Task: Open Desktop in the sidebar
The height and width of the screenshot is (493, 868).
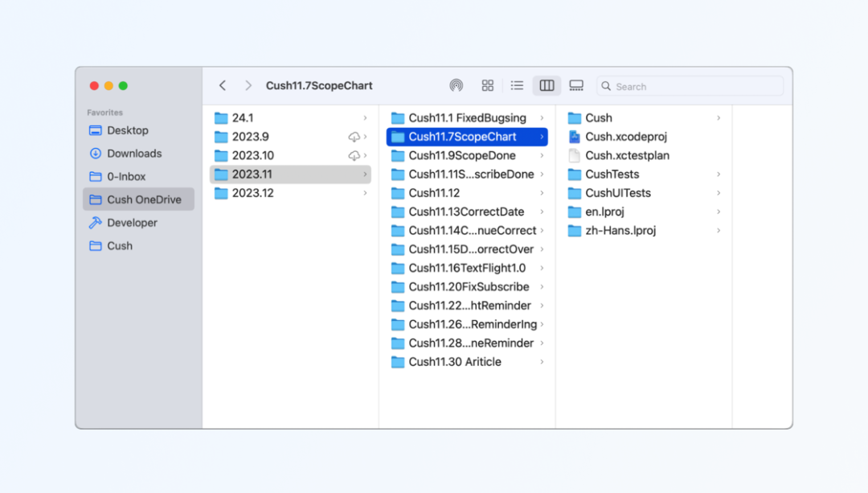Action: coord(138,131)
